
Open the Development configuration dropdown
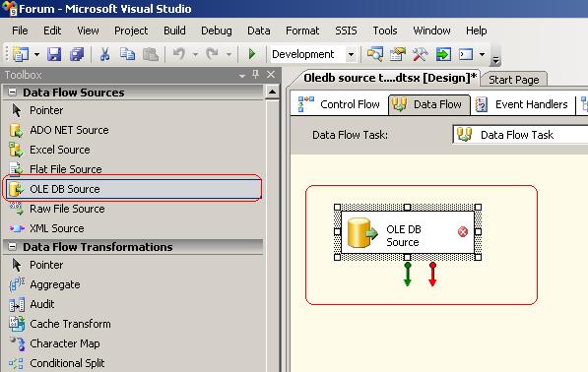coord(351,55)
